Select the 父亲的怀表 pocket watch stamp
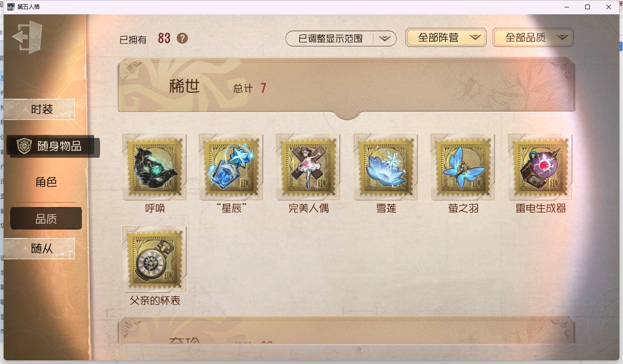623x364 pixels. (x=155, y=259)
